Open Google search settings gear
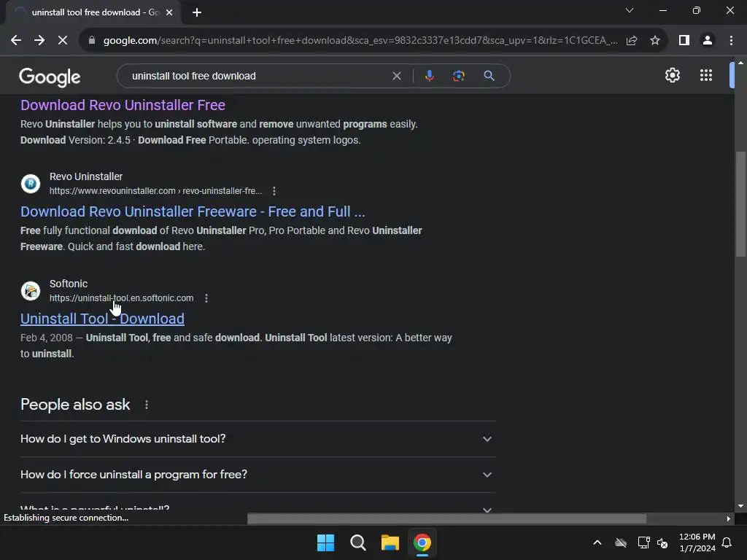Image resolution: width=747 pixels, height=560 pixels. pos(672,75)
